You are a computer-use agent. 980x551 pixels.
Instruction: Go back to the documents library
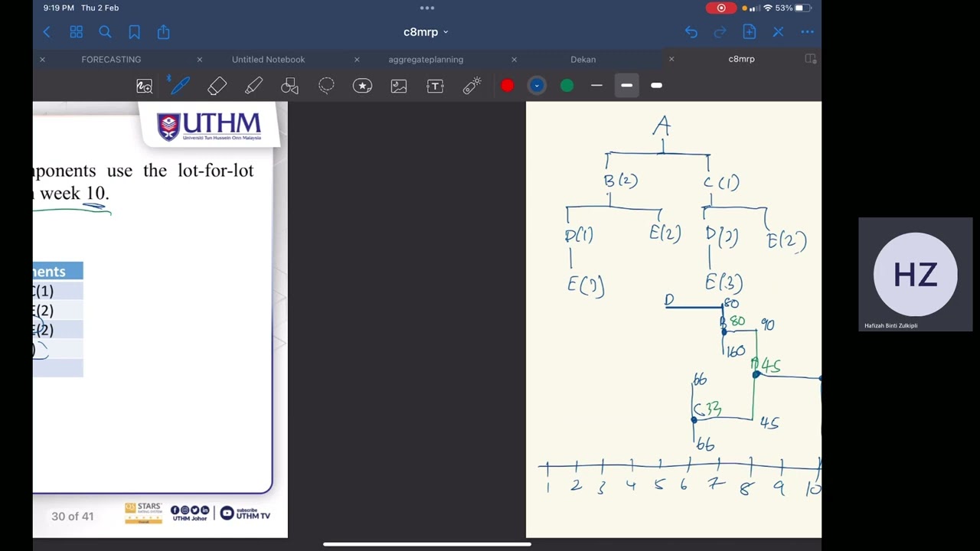(x=47, y=32)
